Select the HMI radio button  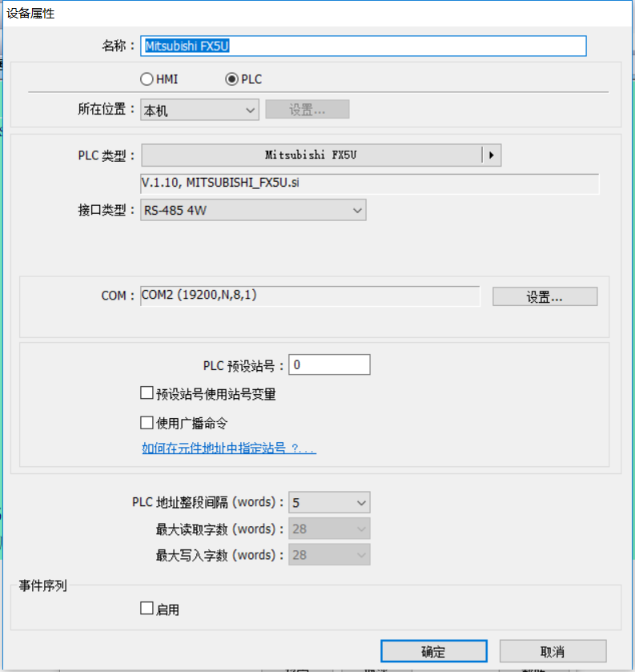pyautogui.click(x=147, y=79)
